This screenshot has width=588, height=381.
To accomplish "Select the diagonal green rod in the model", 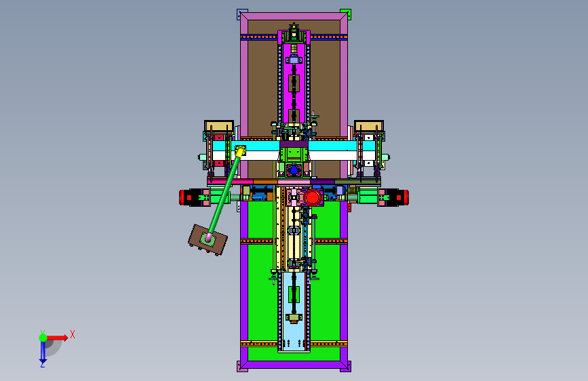I will 224,195.
